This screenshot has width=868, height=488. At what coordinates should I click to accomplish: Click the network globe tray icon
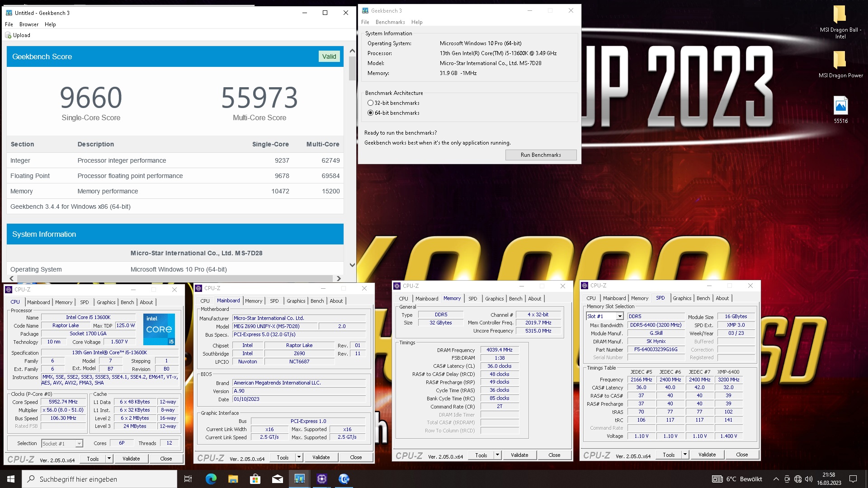tap(798, 479)
